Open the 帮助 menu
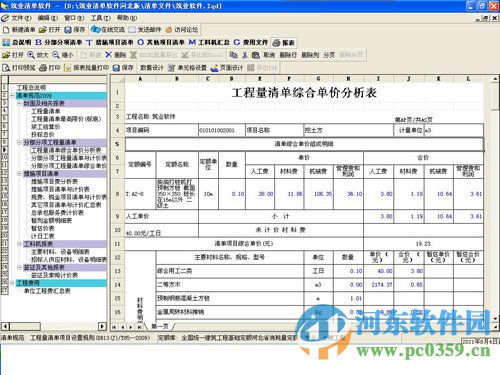Viewport: 500px width, 375px height. point(127,18)
